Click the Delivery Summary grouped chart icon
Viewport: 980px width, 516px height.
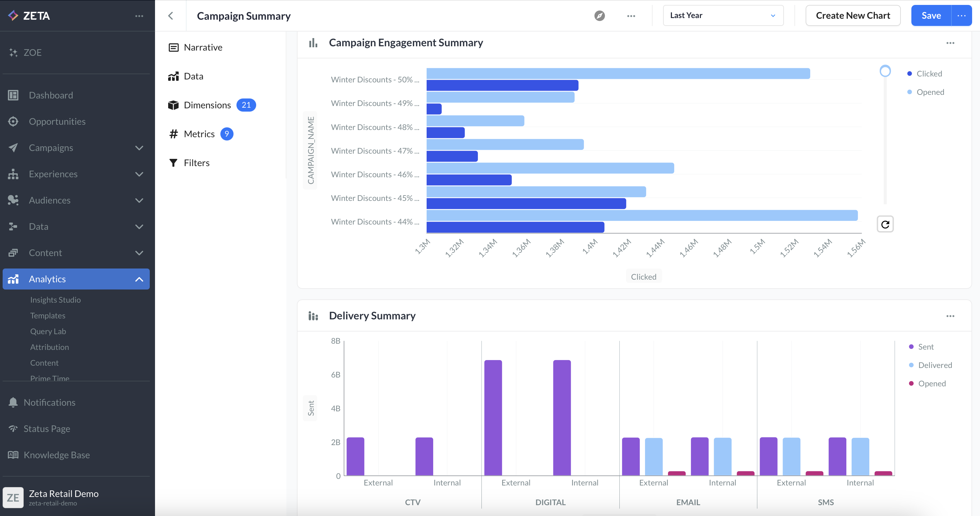tap(313, 316)
